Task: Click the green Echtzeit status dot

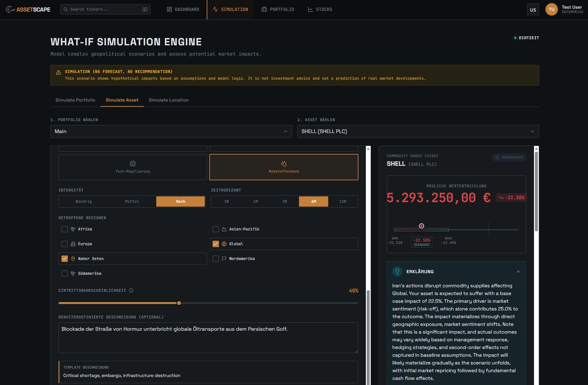Action: coord(515,38)
